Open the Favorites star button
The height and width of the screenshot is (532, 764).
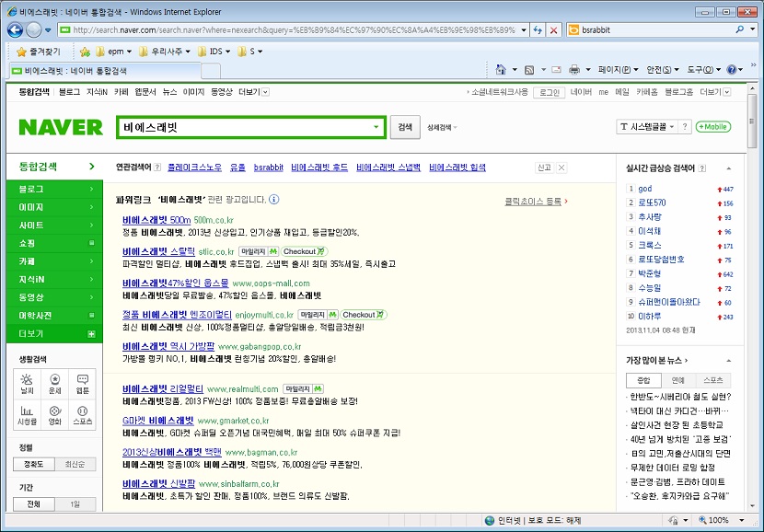click(39, 52)
